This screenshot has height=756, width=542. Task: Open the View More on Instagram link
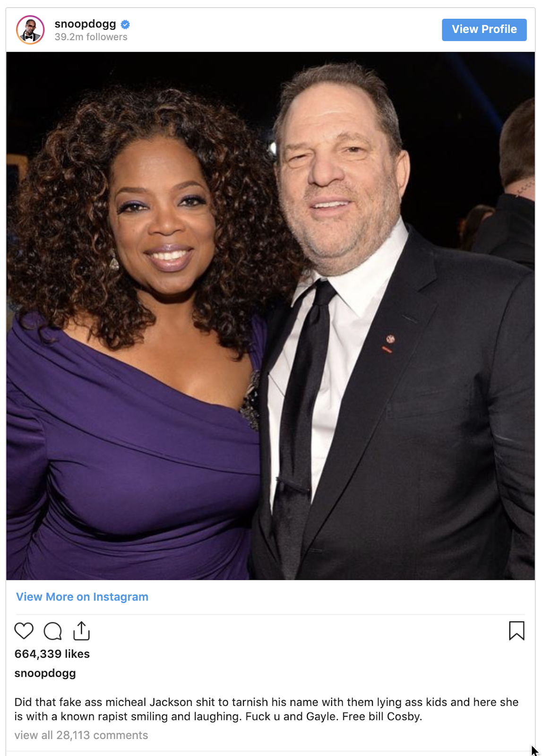pyautogui.click(x=82, y=597)
